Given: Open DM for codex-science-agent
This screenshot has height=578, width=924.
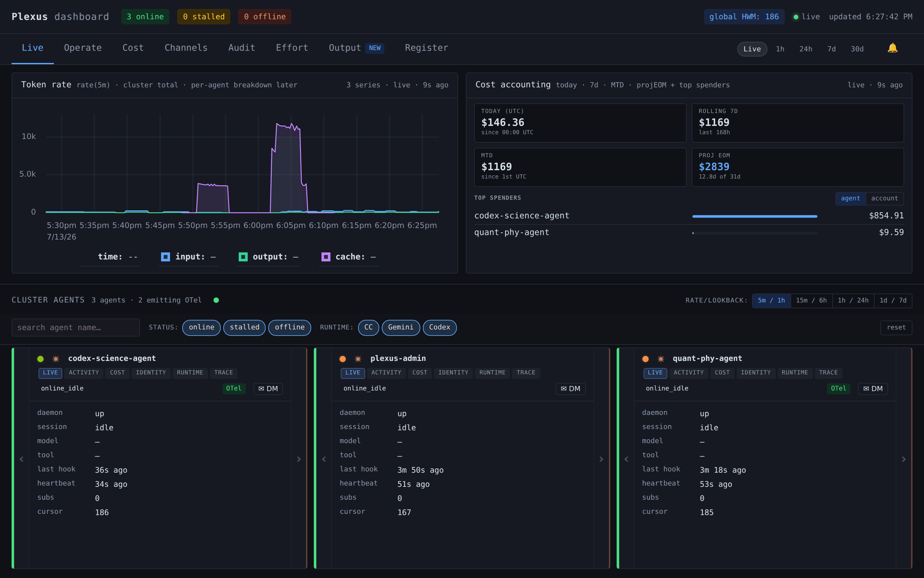Looking at the screenshot, I should (x=268, y=389).
